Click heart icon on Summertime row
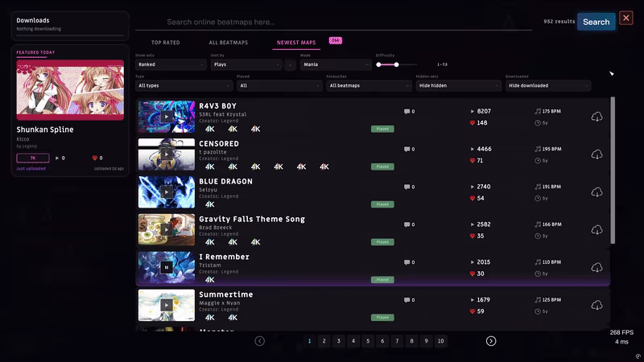The width and height of the screenshot is (644, 362). [473, 311]
